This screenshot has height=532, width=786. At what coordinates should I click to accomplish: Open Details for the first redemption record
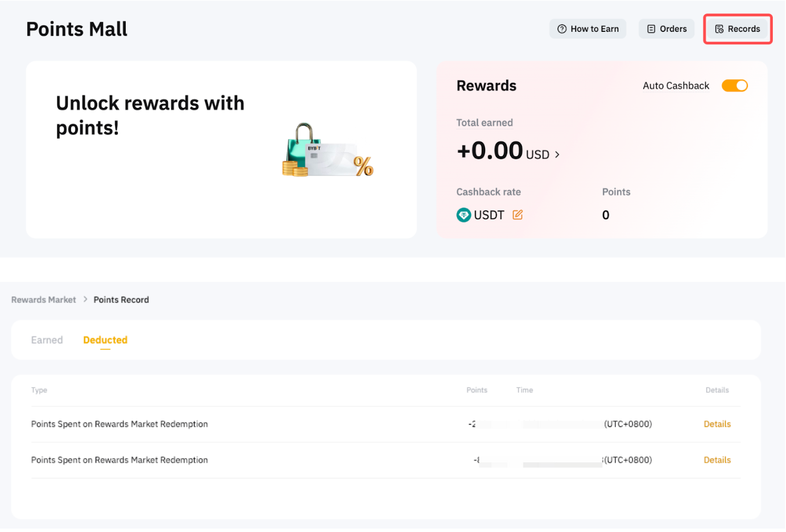click(717, 424)
